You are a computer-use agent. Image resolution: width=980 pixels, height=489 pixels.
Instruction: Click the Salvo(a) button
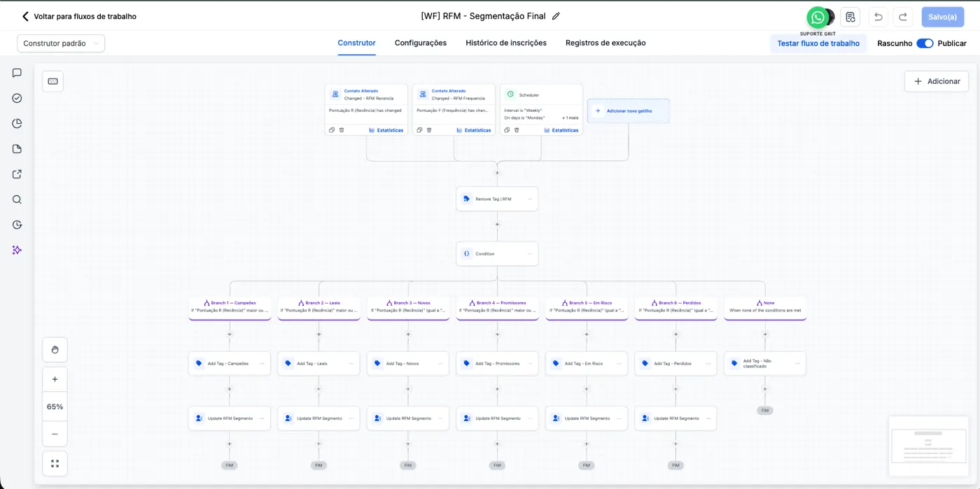tap(942, 17)
